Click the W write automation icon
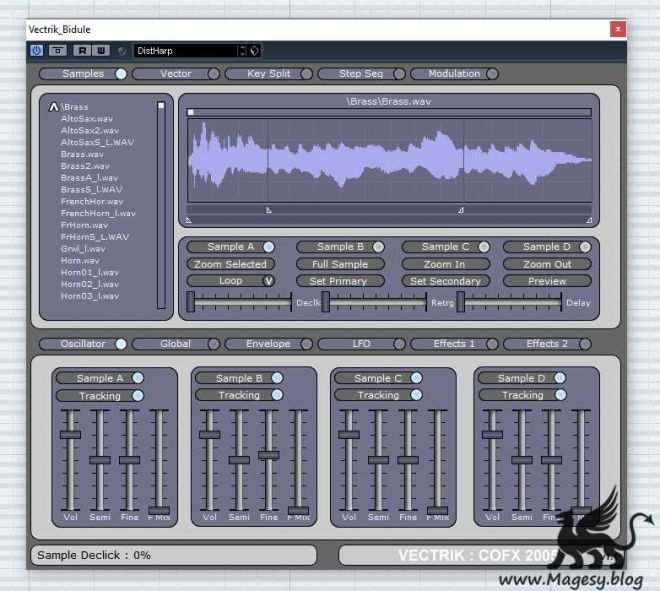Image resolution: width=660 pixels, height=591 pixels. pyautogui.click(x=101, y=50)
